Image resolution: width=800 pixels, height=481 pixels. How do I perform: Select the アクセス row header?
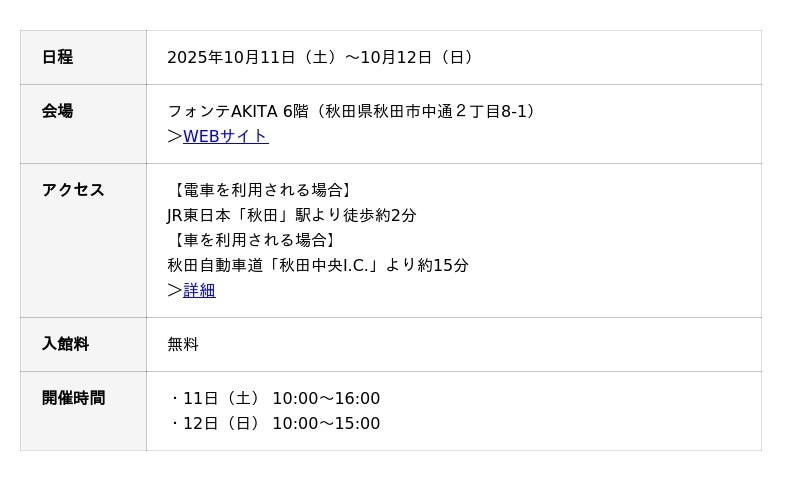click(x=73, y=190)
